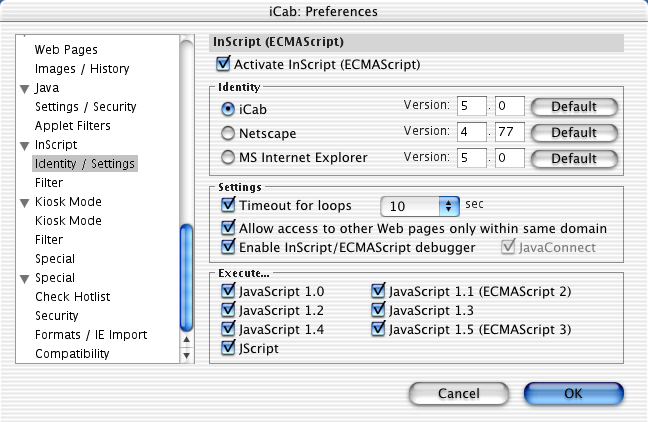Select the Special category header with triangle
The image size is (648, 422).
click(x=55, y=278)
